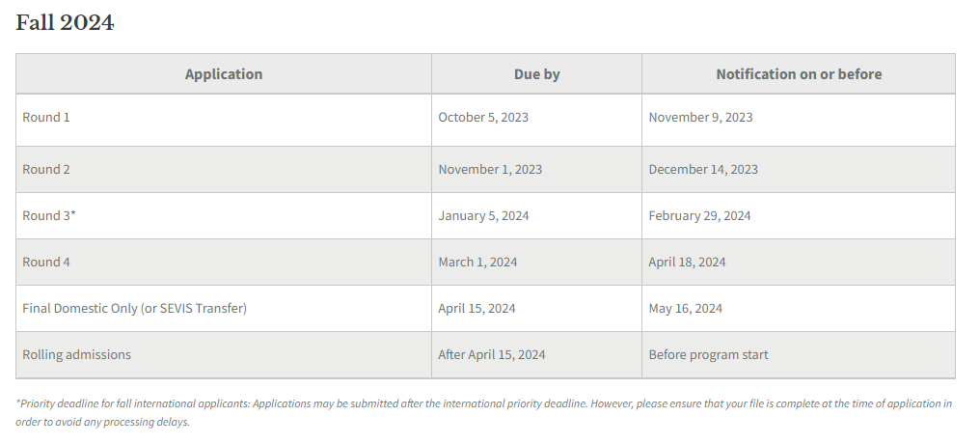Click the Rolling admissions row label
The image size is (980, 444).
point(77,354)
